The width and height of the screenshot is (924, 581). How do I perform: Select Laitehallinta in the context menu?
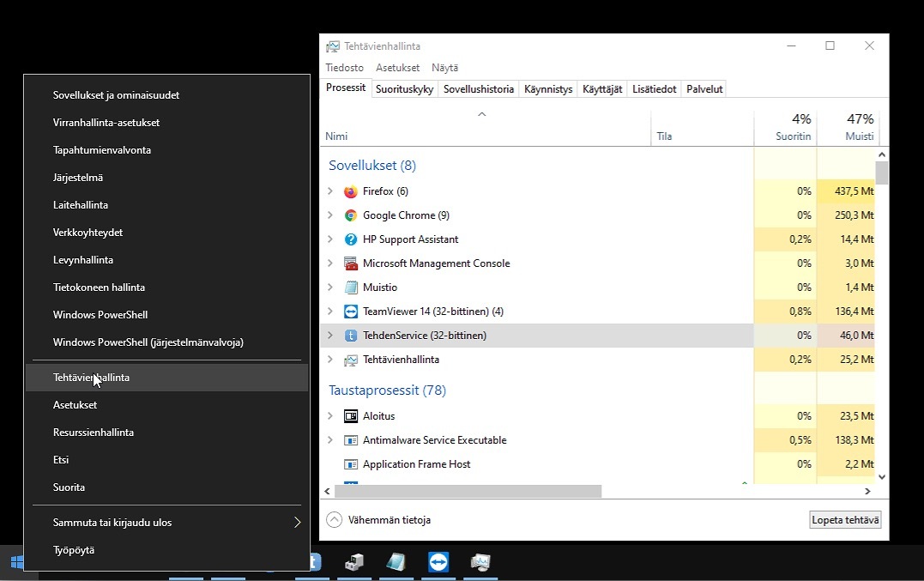81,205
